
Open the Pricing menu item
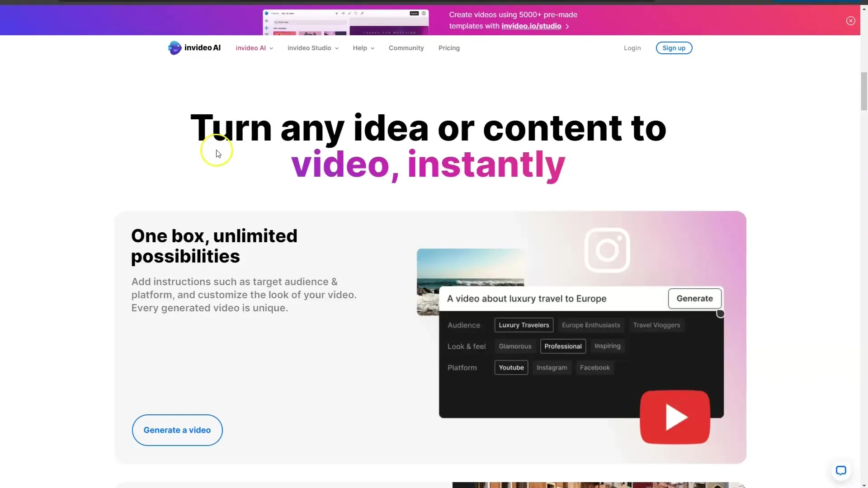coord(449,47)
